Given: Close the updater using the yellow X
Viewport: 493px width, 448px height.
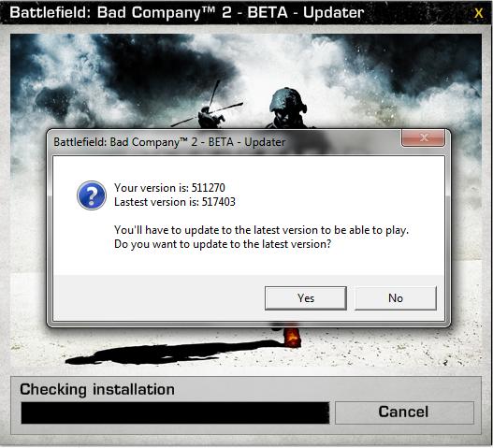Looking at the screenshot, I should coord(479,13).
